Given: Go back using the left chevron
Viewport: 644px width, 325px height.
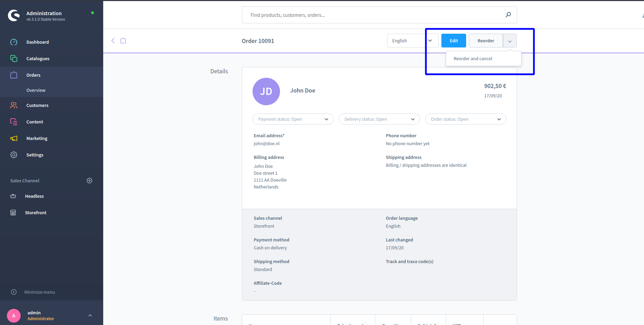Looking at the screenshot, I should point(113,41).
